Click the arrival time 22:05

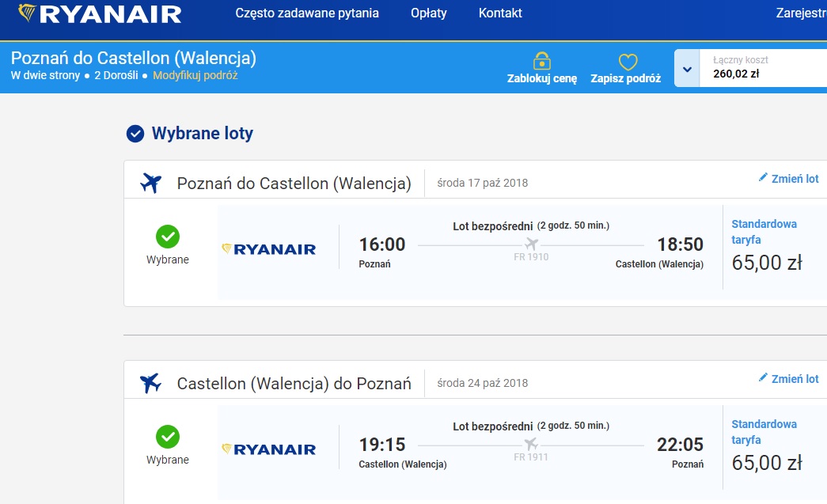tap(681, 445)
